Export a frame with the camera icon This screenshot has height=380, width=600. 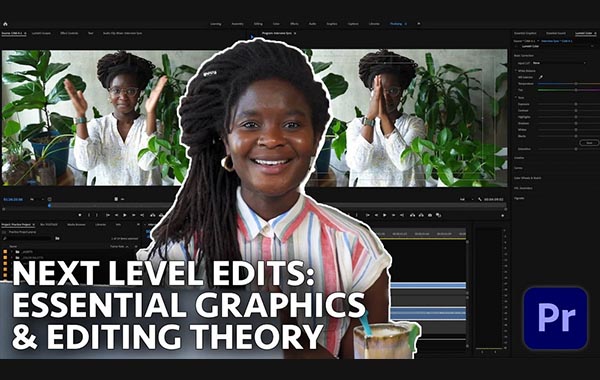[x=430, y=215]
